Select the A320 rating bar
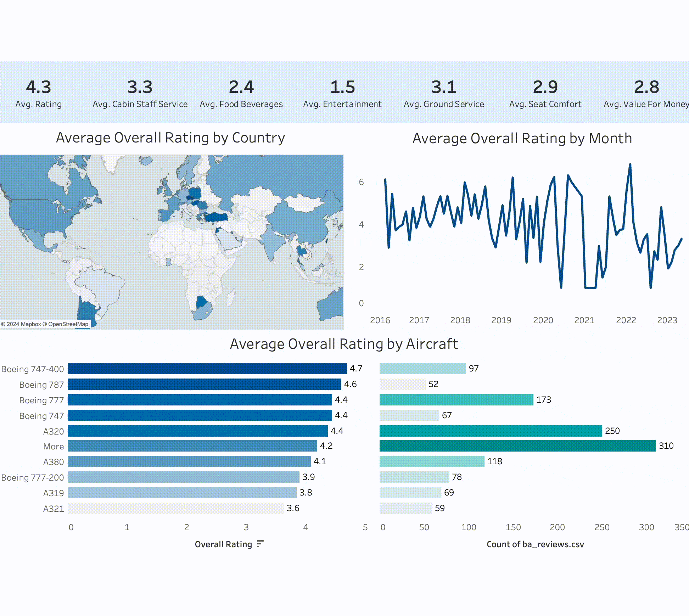The width and height of the screenshot is (689, 616). click(x=198, y=431)
